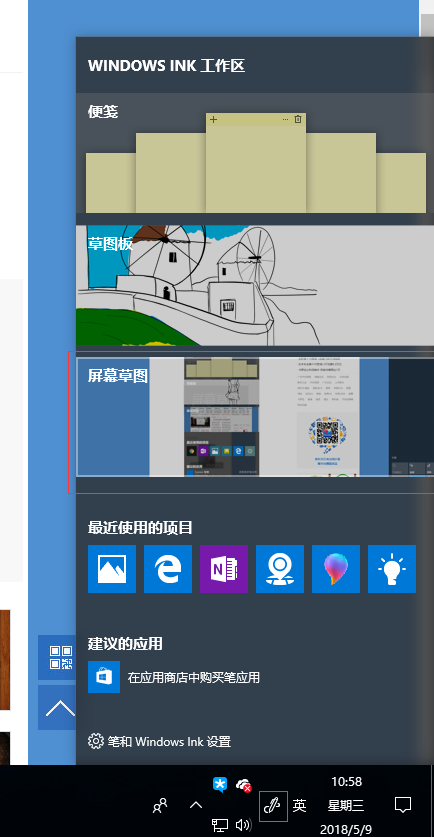Switch input language via 英 indicator
The width and height of the screenshot is (434, 837).
pos(299,806)
